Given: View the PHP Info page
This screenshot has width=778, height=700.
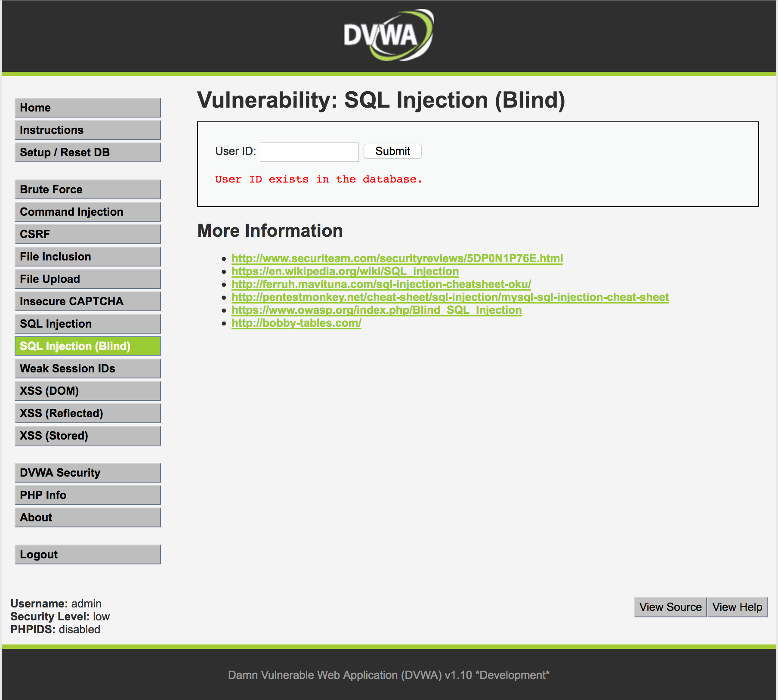Looking at the screenshot, I should tap(88, 495).
